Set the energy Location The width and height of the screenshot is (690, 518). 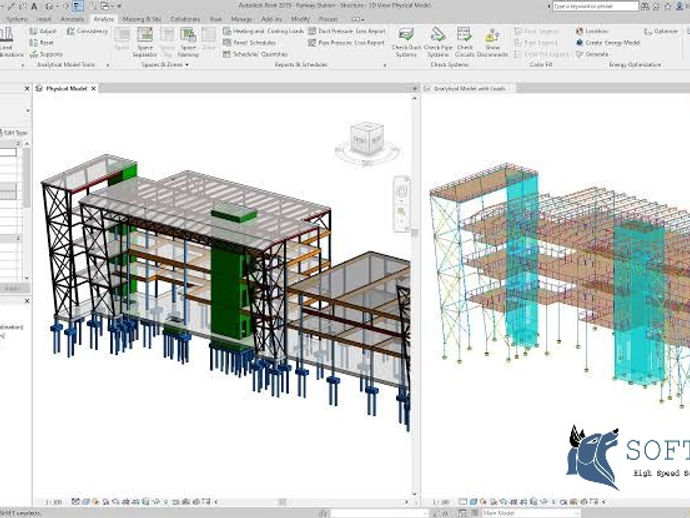[592, 31]
